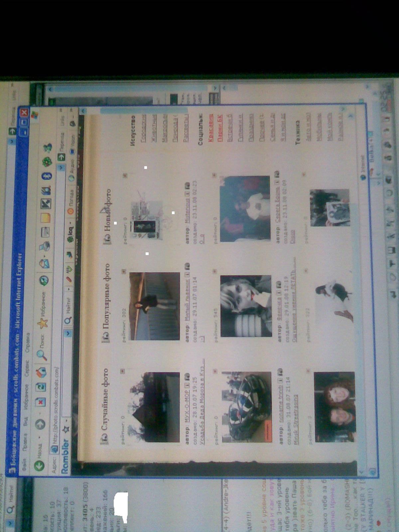Expand the Mail icon dropdown arrow
399x532 pixels.
45,256
